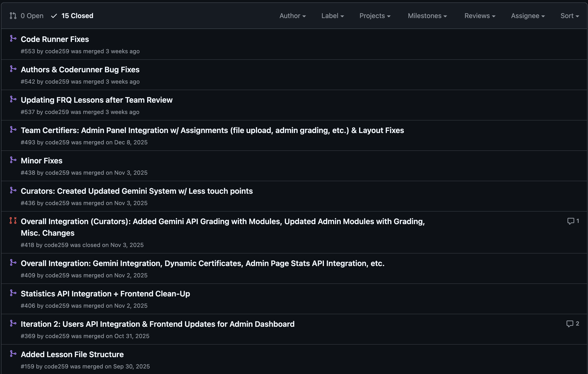Click the pull request icon next to 0 Open
Screen dimensions: 588x374
pos(13,16)
